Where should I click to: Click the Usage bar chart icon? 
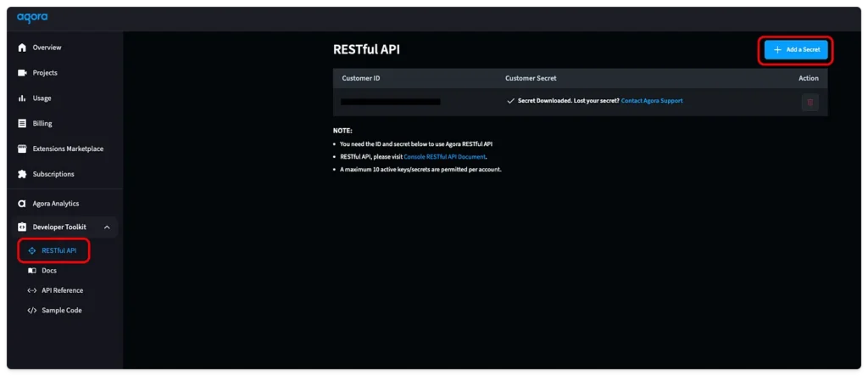(x=22, y=98)
